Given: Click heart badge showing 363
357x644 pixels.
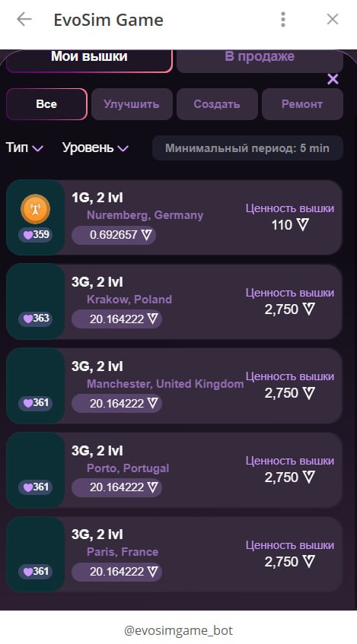Looking at the screenshot, I should pyautogui.click(x=35, y=319).
